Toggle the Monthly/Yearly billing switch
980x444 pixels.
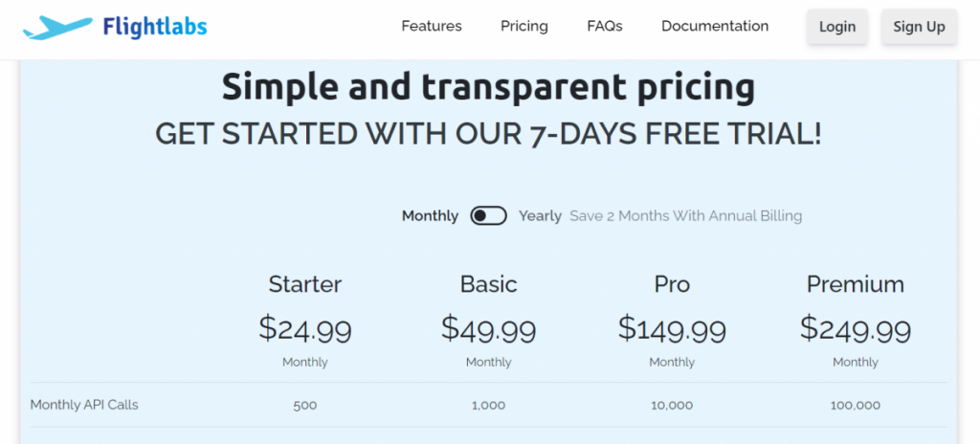(488, 215)
